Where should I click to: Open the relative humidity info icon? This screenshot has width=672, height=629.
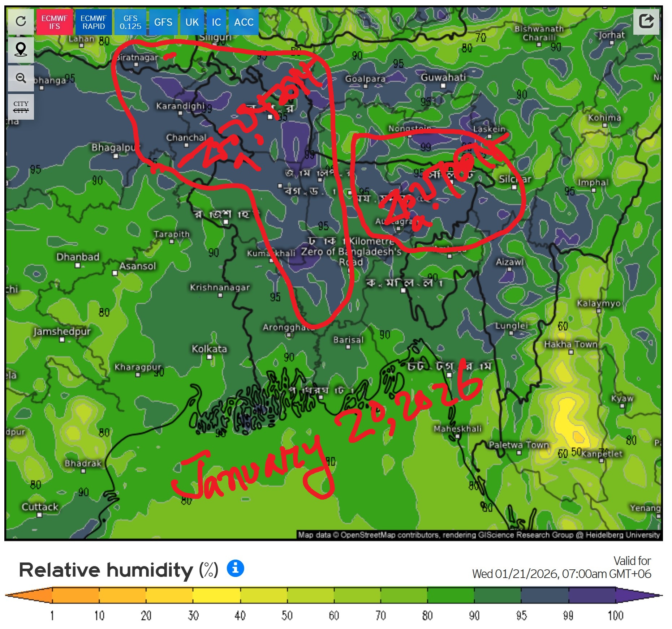235,568
